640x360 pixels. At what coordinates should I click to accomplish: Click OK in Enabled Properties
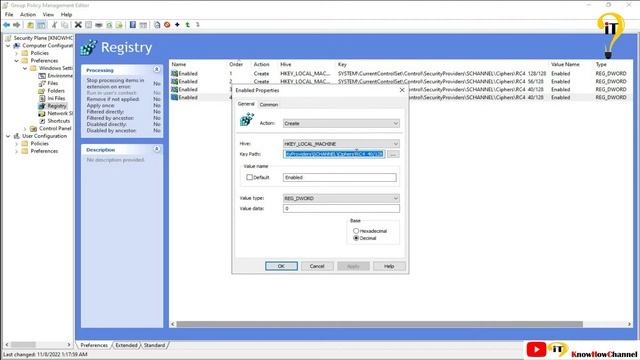[x=281, y=266]
